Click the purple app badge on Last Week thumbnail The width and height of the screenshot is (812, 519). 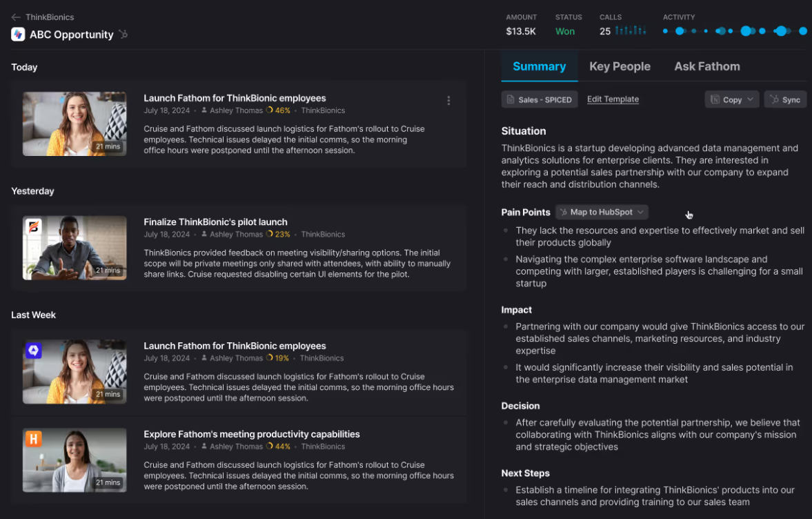34,351
